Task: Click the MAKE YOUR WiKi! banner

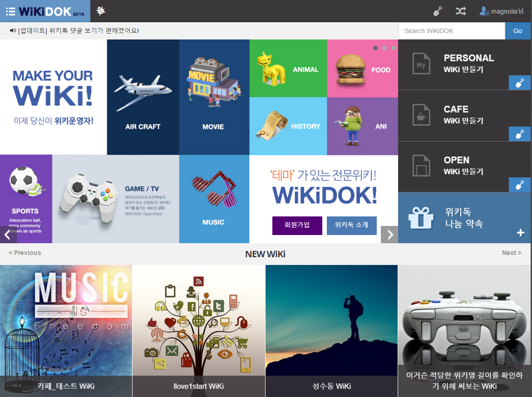Action: point(53,97)
